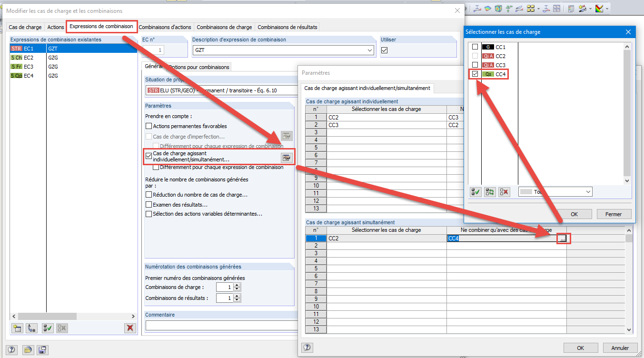Tick the CC3 load case checkbox

[475, 65]
